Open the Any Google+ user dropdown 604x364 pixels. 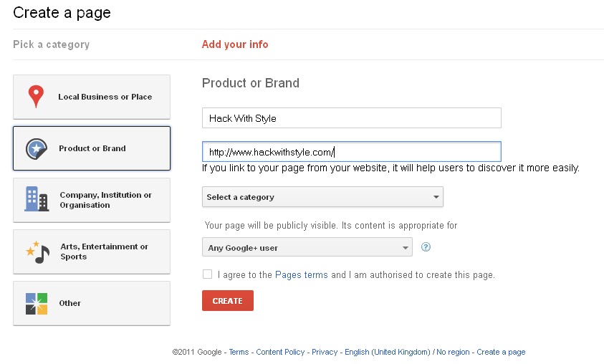pos(307,247)
